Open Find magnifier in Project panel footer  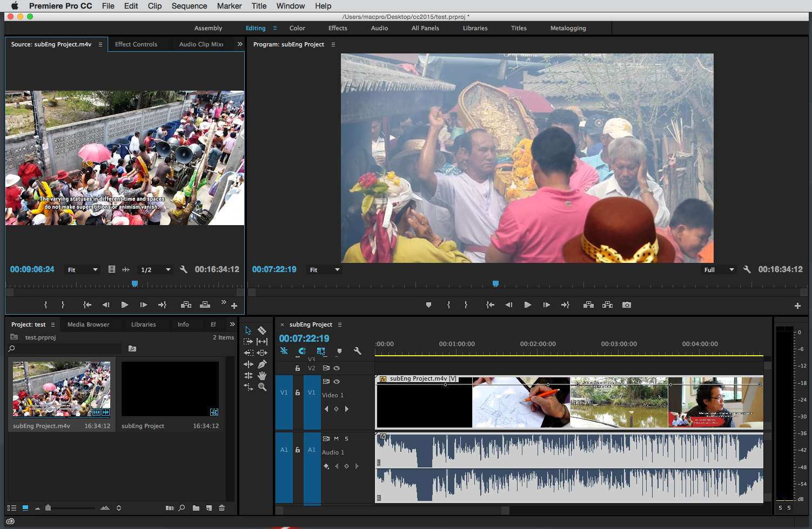[182, 508]
